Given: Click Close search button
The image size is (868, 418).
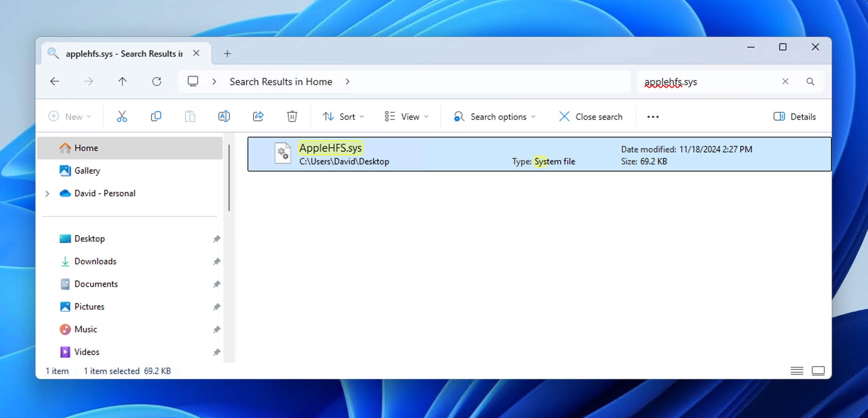Looking at the screenshot, I should (590, 117).
